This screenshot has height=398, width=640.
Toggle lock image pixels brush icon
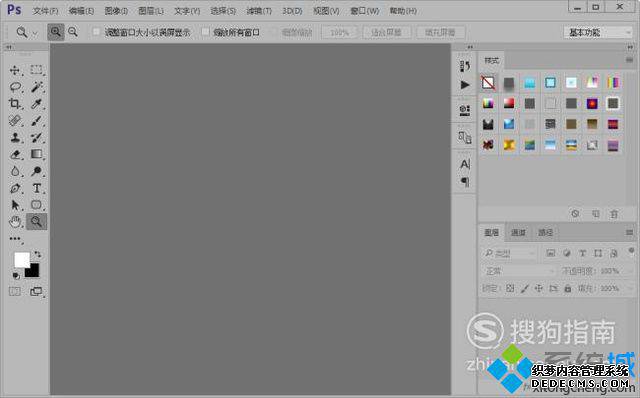(x=524, y=288)
